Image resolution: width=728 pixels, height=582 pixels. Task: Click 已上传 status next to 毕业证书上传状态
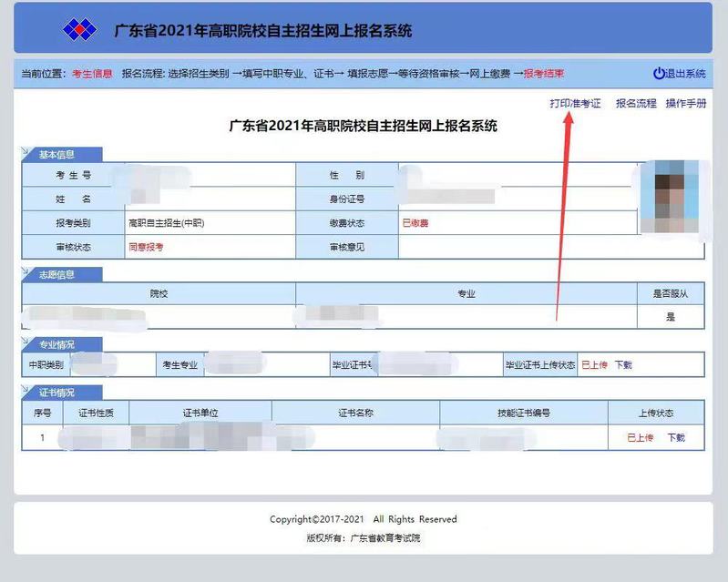(x=594, y=365)
